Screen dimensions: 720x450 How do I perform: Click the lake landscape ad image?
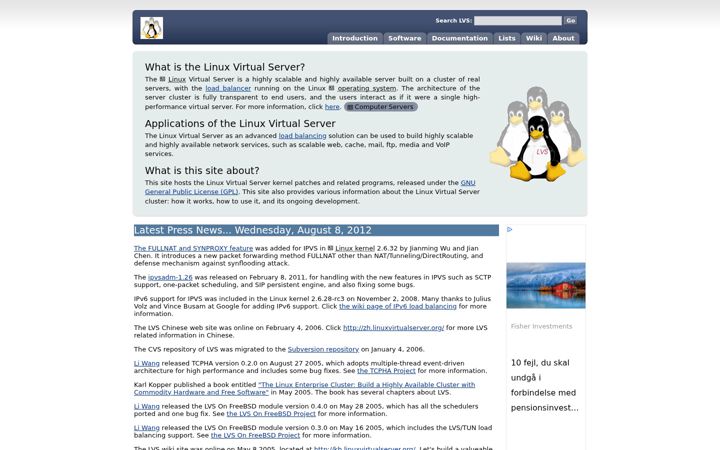[546, 285]
